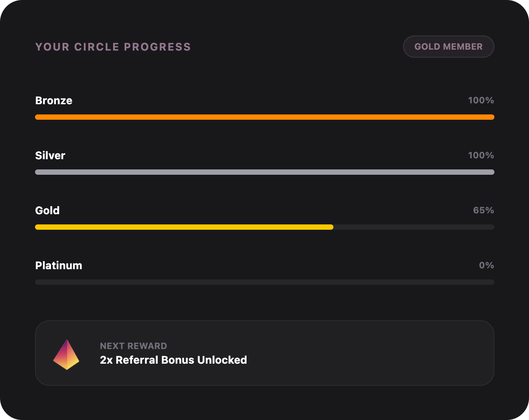This screenshot has width=529, height=420.
Task: Click the Next Reward label
Action: pyautogui.click(x=133, y=346)
